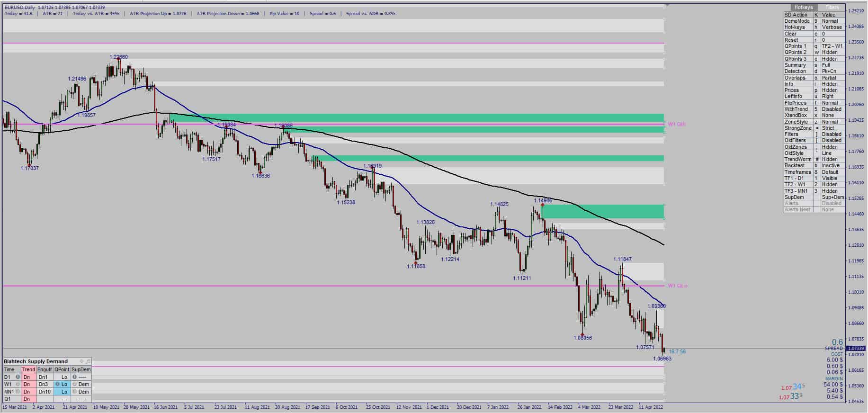
Task: Click the MN1 Engulf cell Dn10
Action: pyautogui.click(x=45, y=392)
